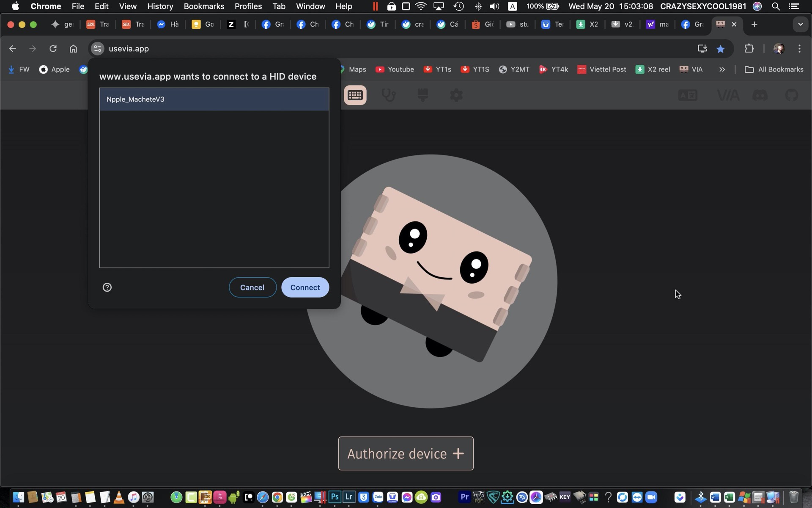
Task: Open the Wi-Fi menu bar icon
Action: [x=421, y=6]
